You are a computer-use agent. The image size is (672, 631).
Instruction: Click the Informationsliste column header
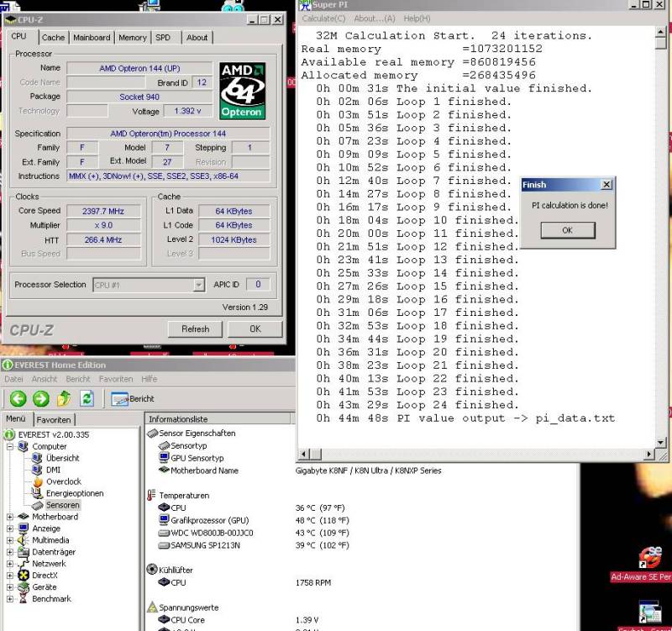pos(218,418)
